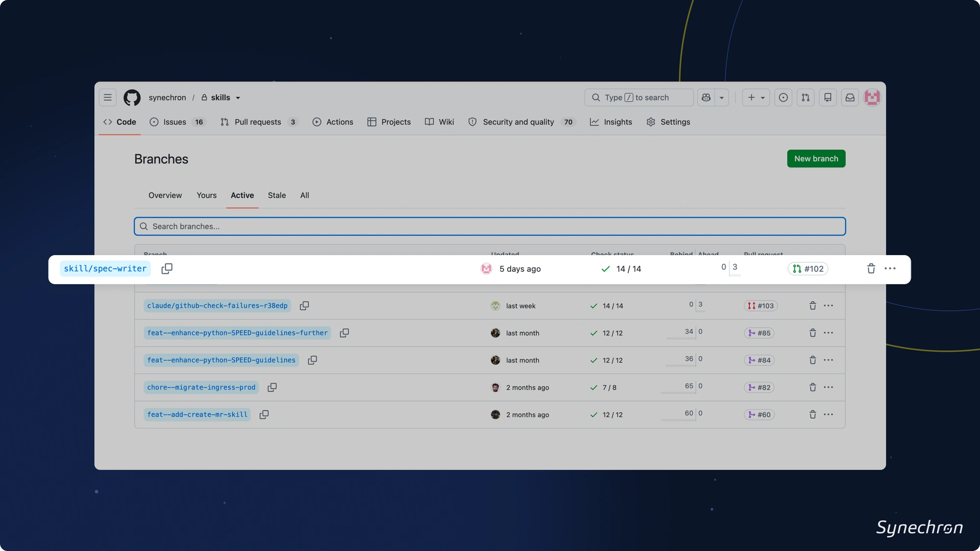Open more options for skill/spec-writer branch
980x551 pixels.
[x=890, y=268]
